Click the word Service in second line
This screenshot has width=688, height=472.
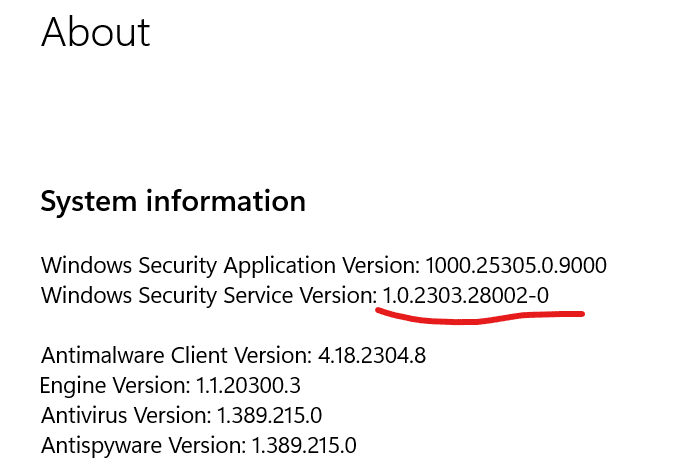coord(258,295)
